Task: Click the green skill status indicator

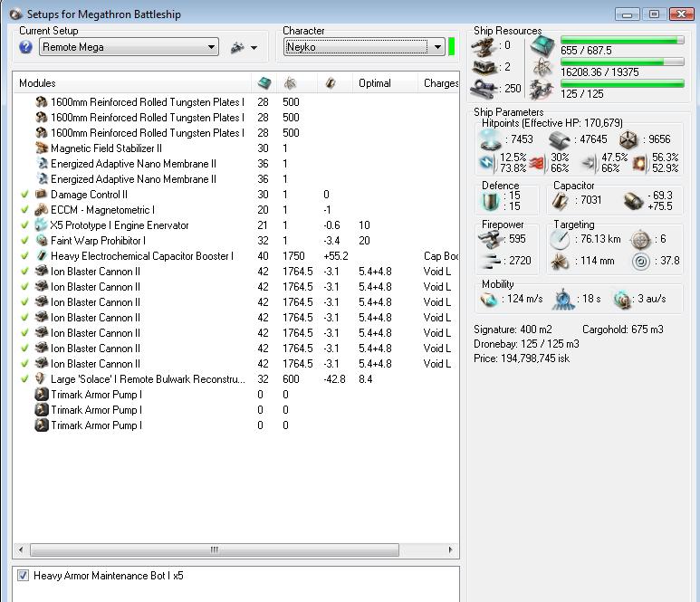Action: (451, 47)
